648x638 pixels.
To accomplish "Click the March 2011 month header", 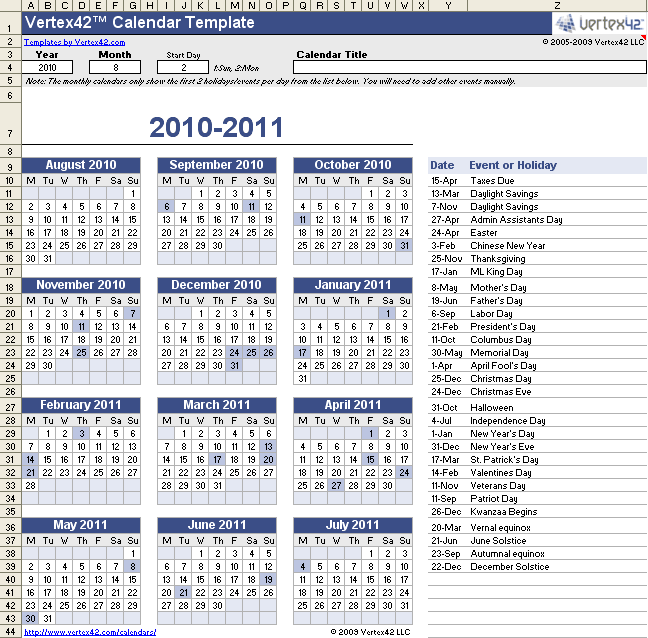I will [217, 405].
